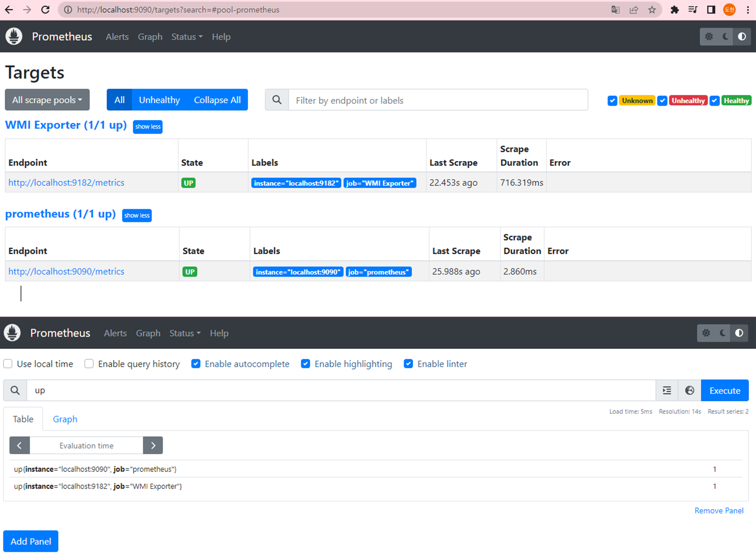Uncheck the Unhealthy filter checkbox
The height and width of the screenshot is (556, 756).
tap(662, 101)
